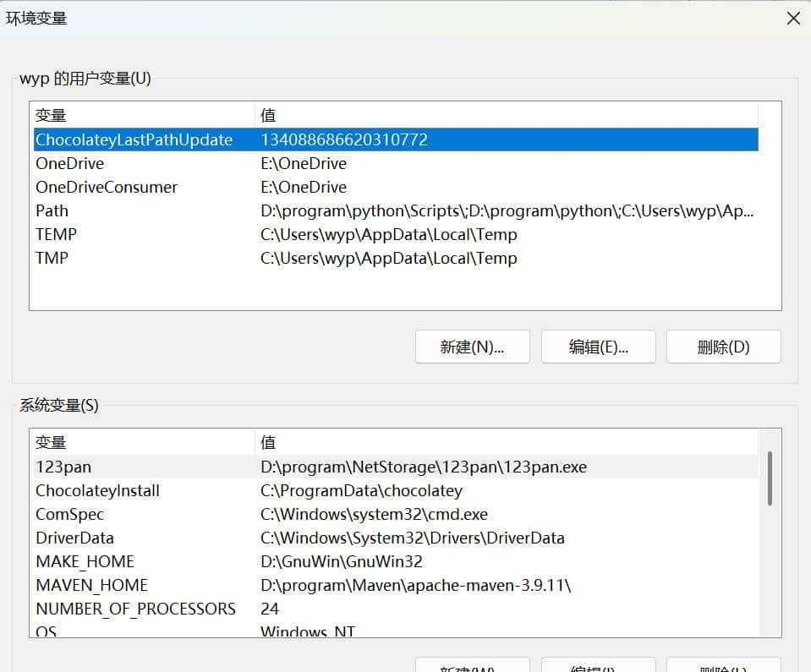
Task: Select the MAVEN_HOME system variable
Action: 90,585
